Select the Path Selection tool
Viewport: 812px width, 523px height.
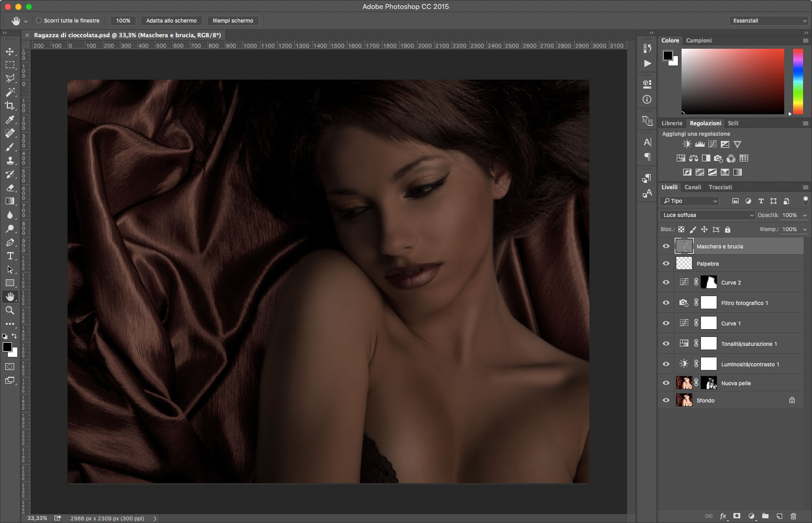(x=10, y=269)
